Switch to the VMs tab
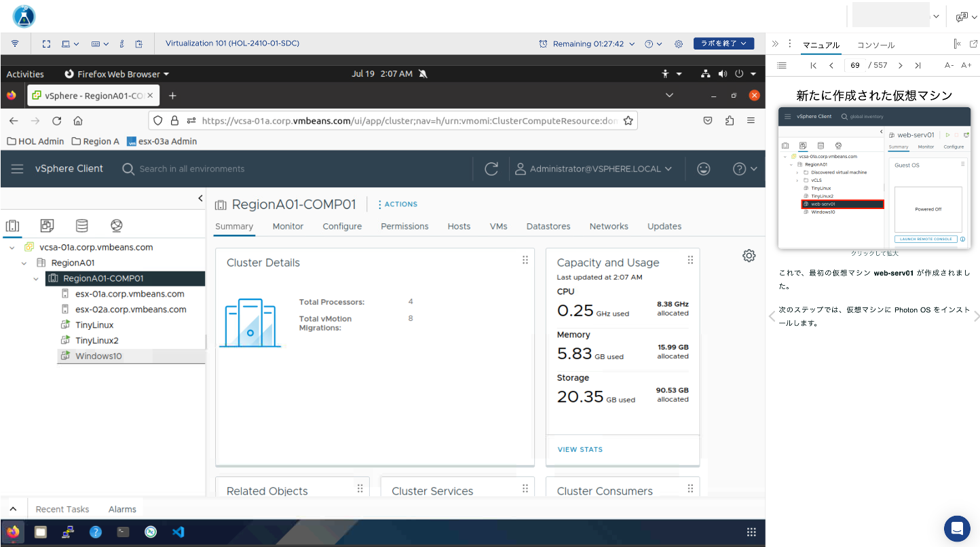Image resolution: width=980 pixels, height=547 pixels. pos(498,227)
